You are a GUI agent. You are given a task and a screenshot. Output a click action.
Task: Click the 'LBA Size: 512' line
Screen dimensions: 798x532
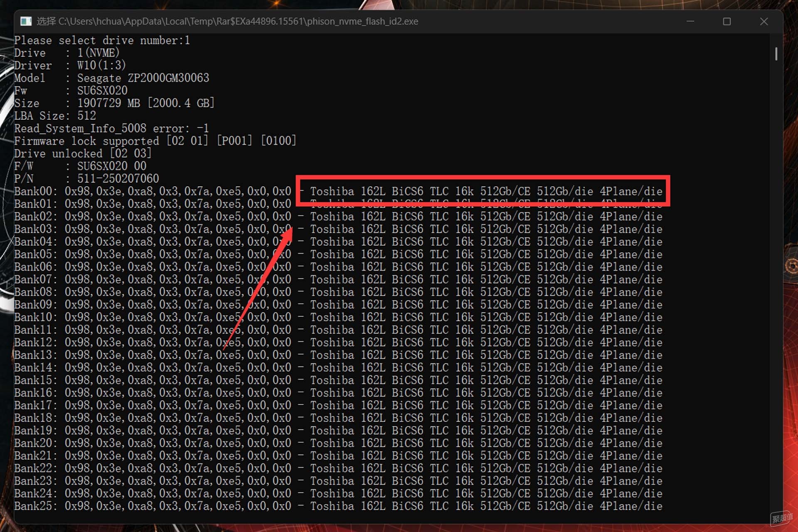click(x=55, y=116)
